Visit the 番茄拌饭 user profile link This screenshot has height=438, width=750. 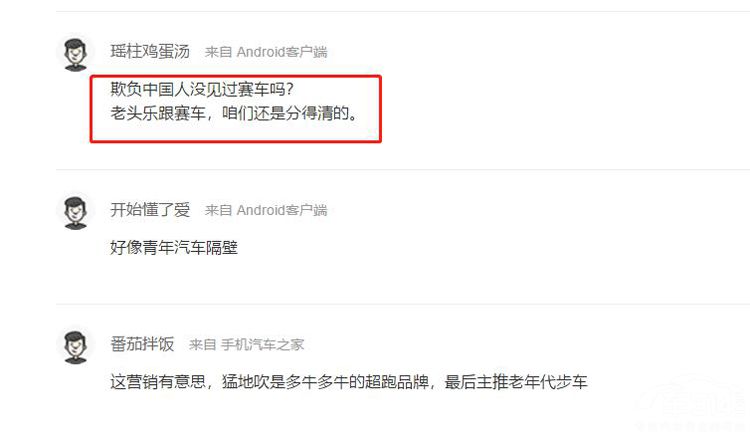tap(142, 344)
